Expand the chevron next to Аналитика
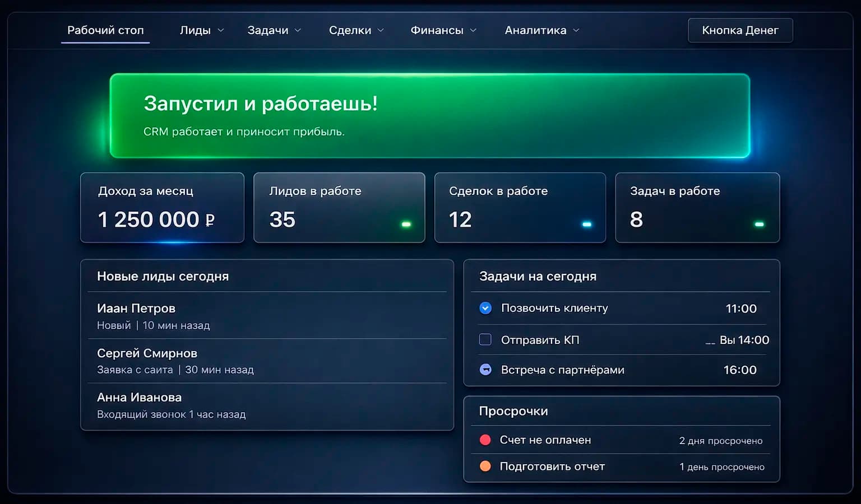This screenshot has height=504, width=861. [x=576, y=30]
